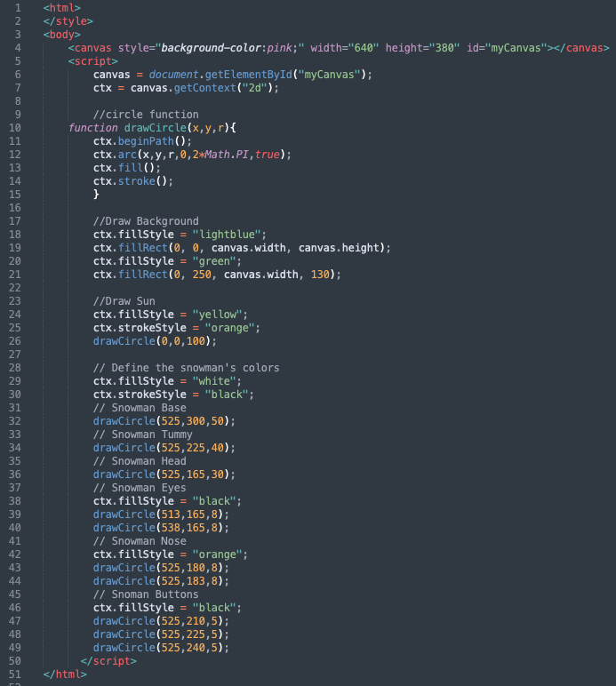Viewport: 616px width, 686px height.
Task: Click the value 130 on line 21
Action: (x=320, y=275)
